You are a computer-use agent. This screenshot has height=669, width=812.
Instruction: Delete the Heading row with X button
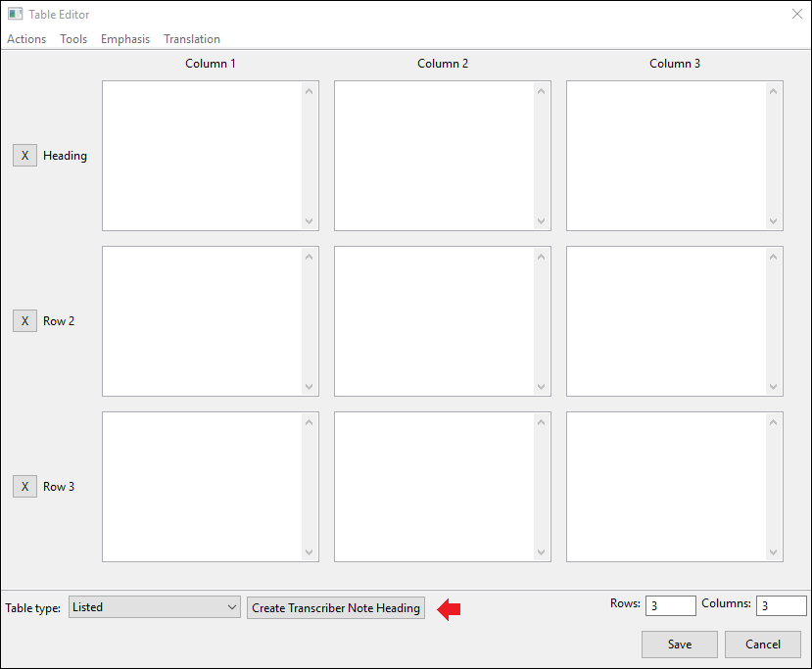pyautogui.click(x=24, y=156)
